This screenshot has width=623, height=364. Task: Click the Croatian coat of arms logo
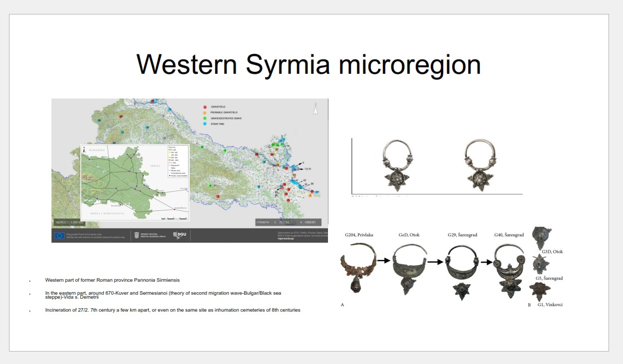coord(136,235)
